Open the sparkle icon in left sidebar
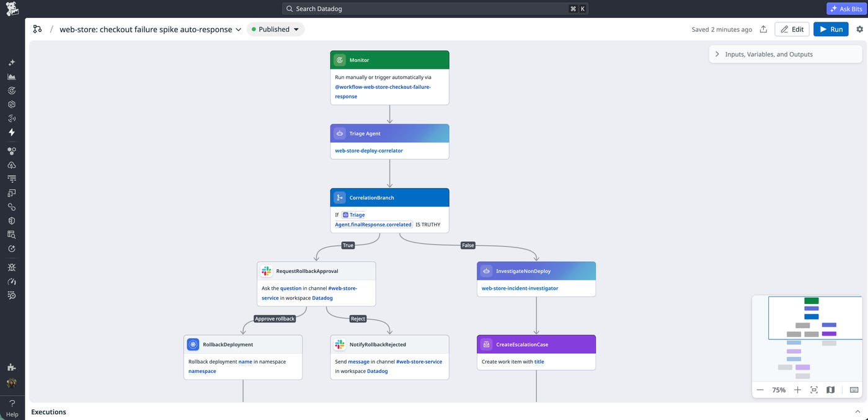Image resolution: width=868 pixels, height=420 pixels. (x=12, y=63)
